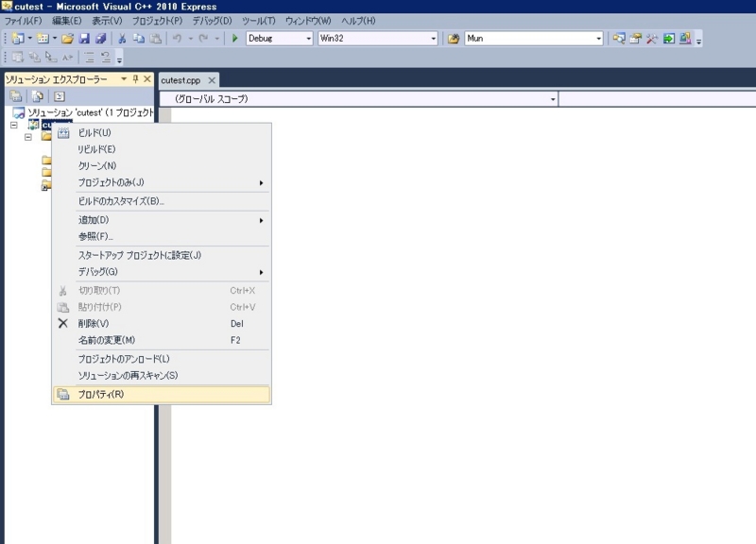Screen dimensions: 756x544
Task: Switch to the cutest.cpp tab
Action: pos(180,80)
